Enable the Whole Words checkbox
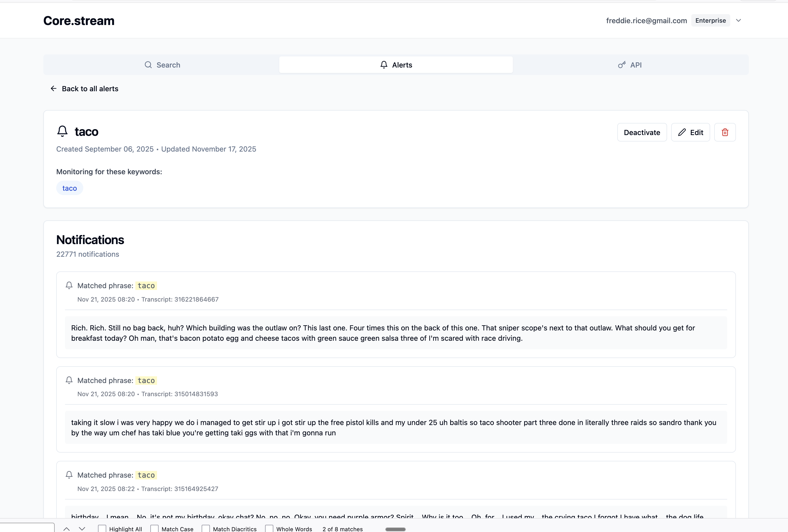The image size is (788, 532). [269, 528]
